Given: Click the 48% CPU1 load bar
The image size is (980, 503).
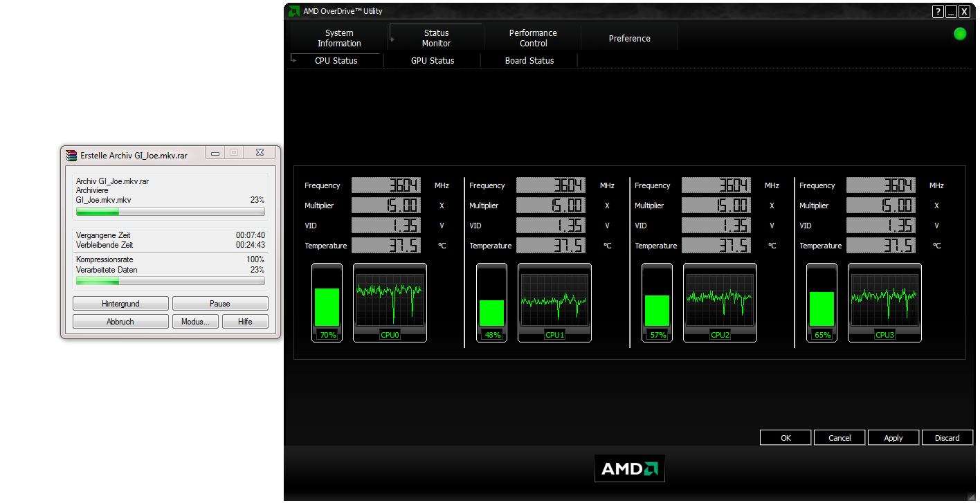Looking at the screenshot, I should point(491,302).
